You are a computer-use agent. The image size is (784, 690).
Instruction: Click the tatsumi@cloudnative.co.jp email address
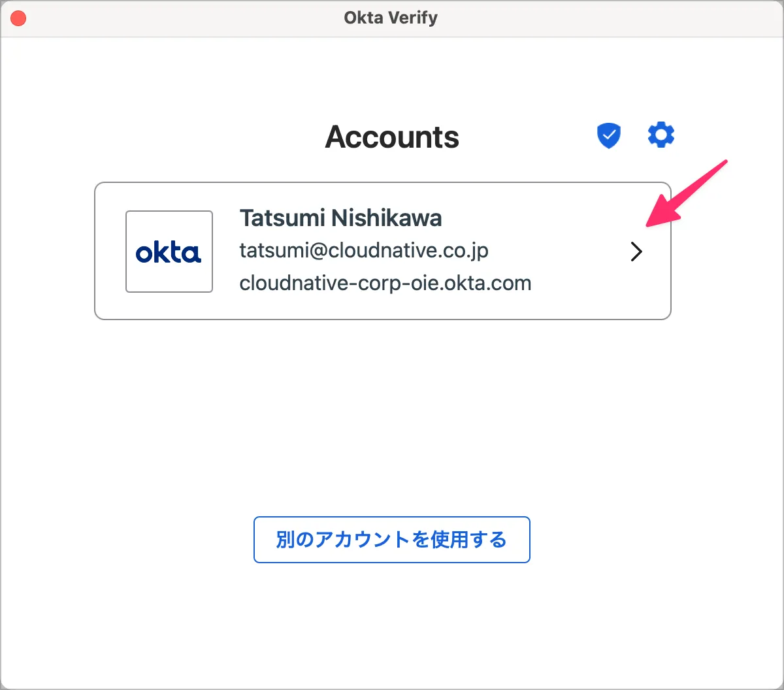[364, 250]
